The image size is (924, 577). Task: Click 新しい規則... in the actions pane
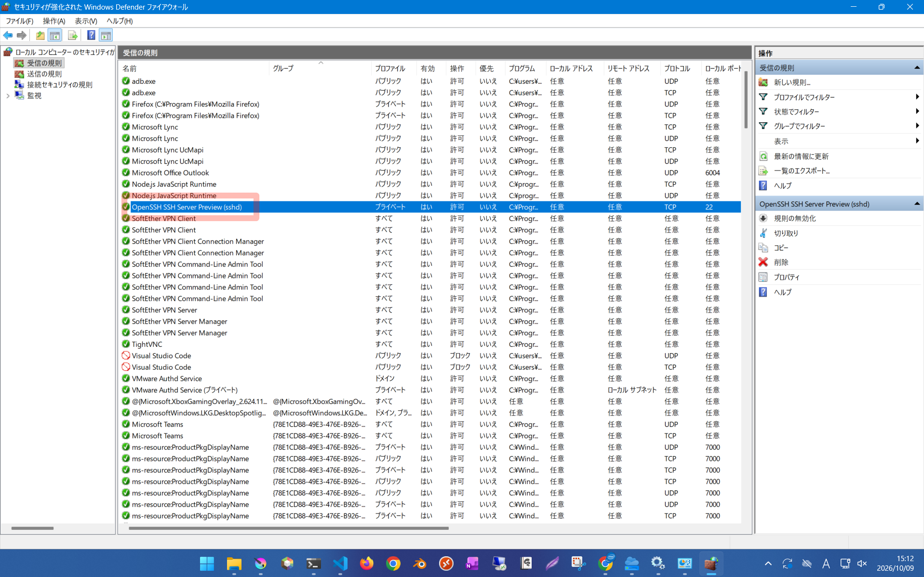click(x=792, y=82)
